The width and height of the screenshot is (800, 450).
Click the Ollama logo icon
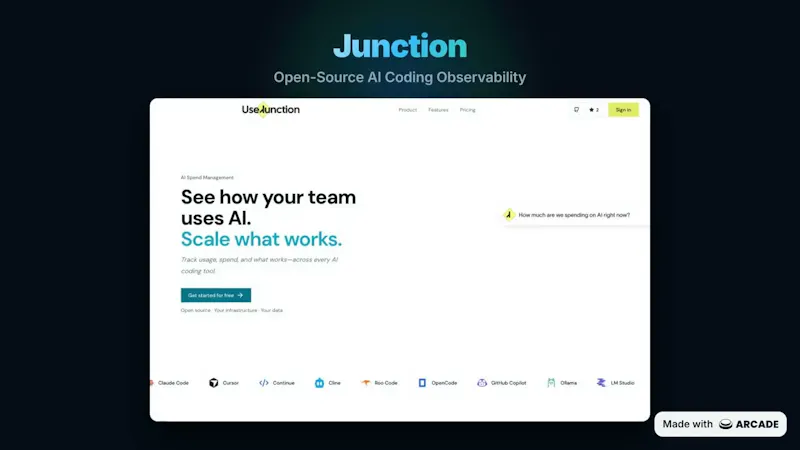[551, 383]
